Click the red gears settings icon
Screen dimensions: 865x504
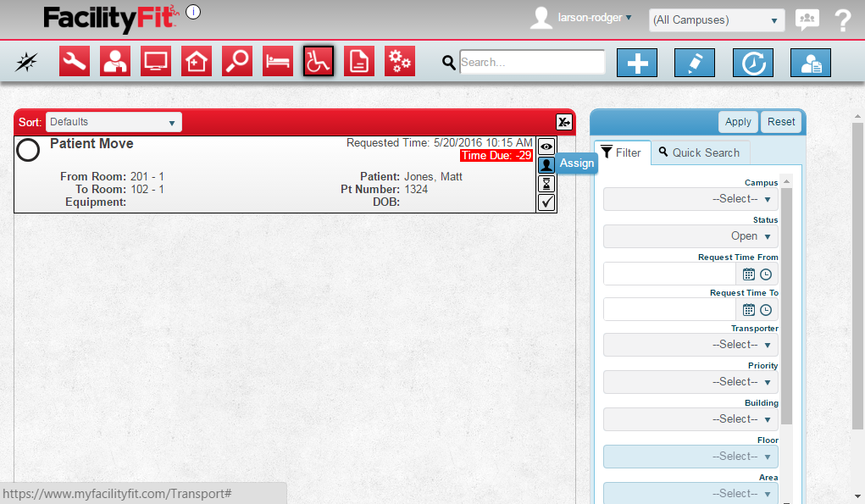click(x=400, y=62)
